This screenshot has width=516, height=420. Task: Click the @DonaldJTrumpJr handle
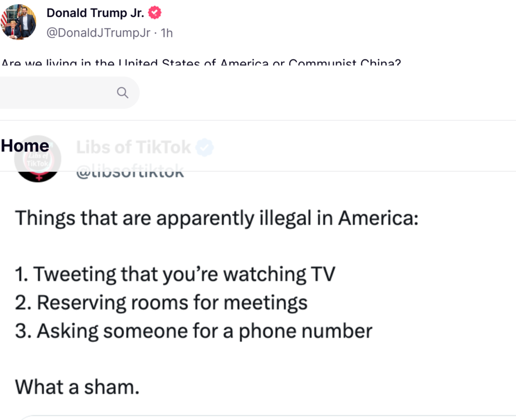98,33
